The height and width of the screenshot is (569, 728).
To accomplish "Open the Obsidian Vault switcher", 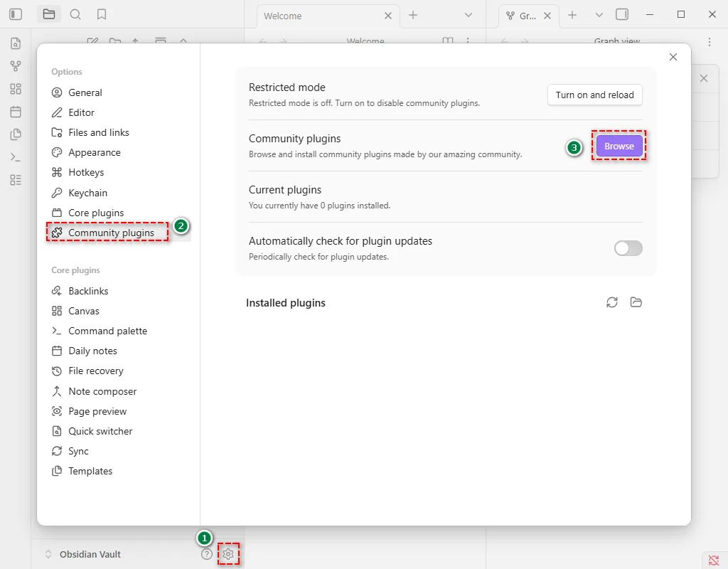I will [82, 554].
